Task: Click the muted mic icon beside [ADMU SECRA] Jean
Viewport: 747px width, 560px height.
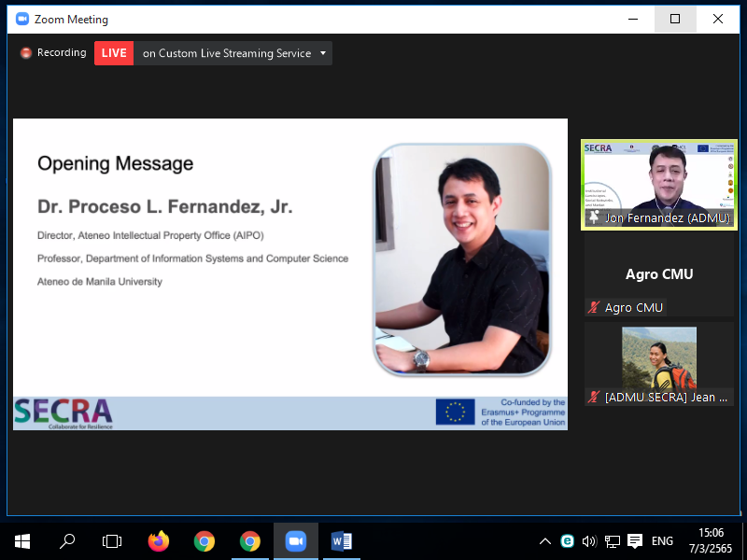Action: (594, 397)
